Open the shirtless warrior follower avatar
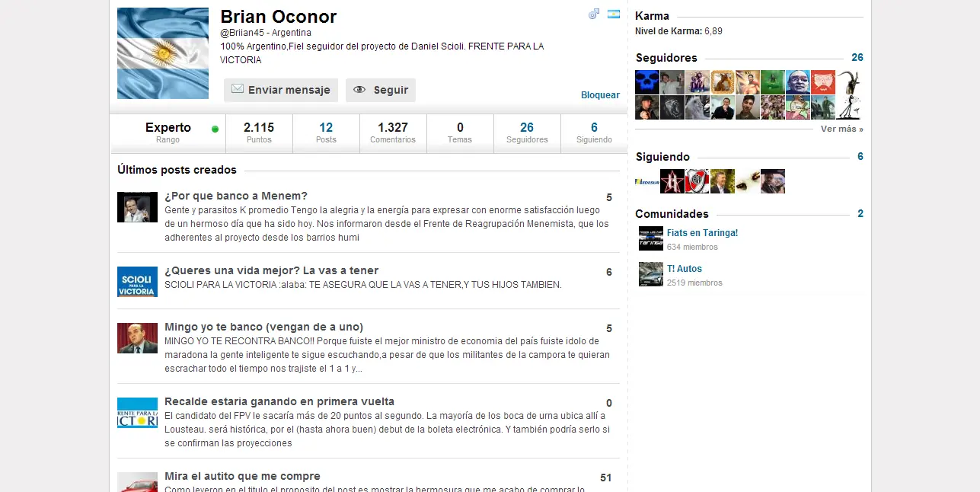980x492 pixels. (x=748, y=82)
